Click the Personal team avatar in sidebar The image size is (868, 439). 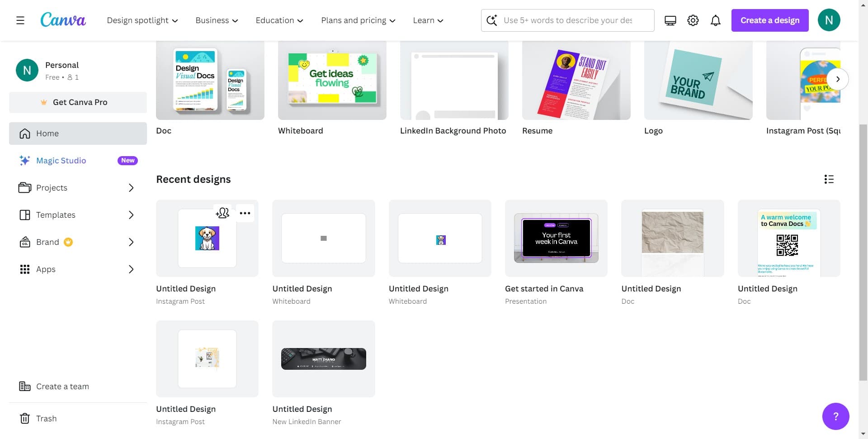[27, 71]
